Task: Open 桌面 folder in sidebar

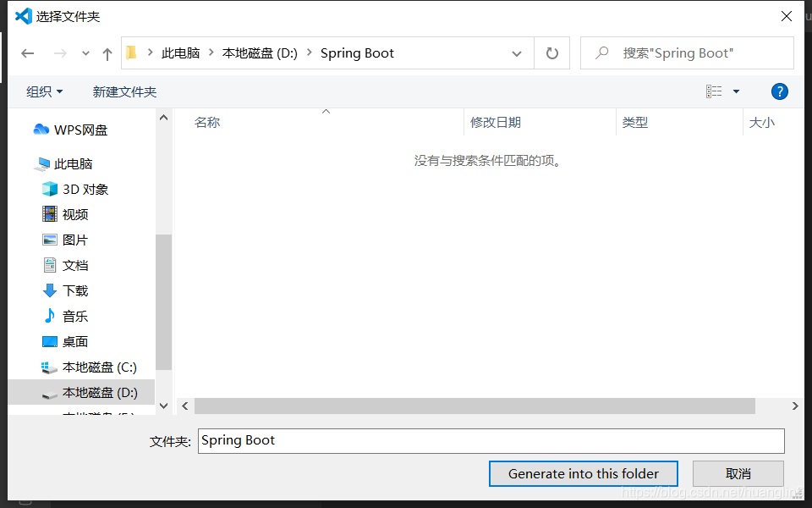Action: [65, 341]
